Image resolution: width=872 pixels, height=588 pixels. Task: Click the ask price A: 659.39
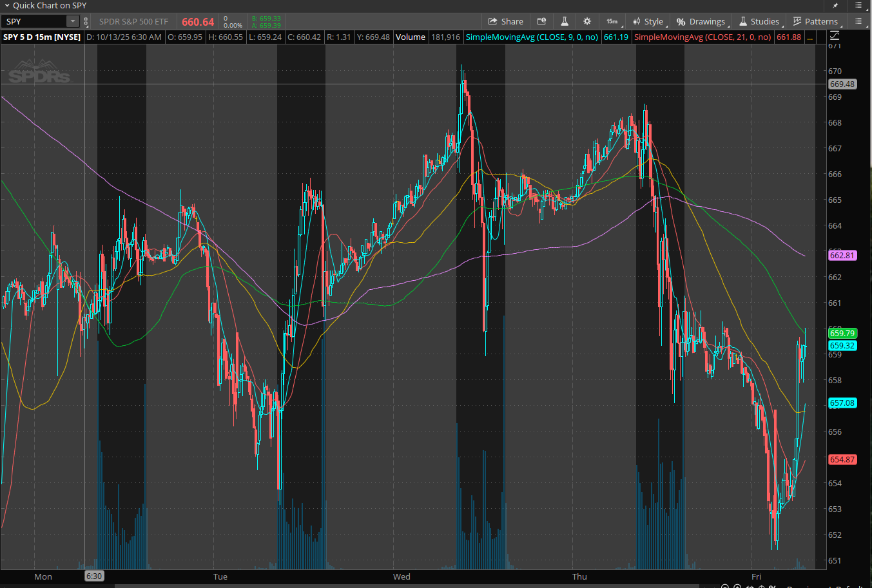(266, 26)
